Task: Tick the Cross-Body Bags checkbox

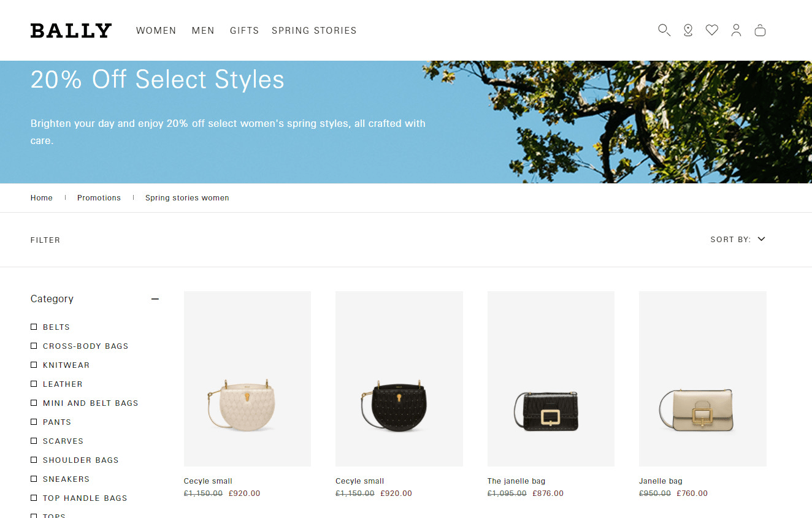Action: (x=34, y=346)
